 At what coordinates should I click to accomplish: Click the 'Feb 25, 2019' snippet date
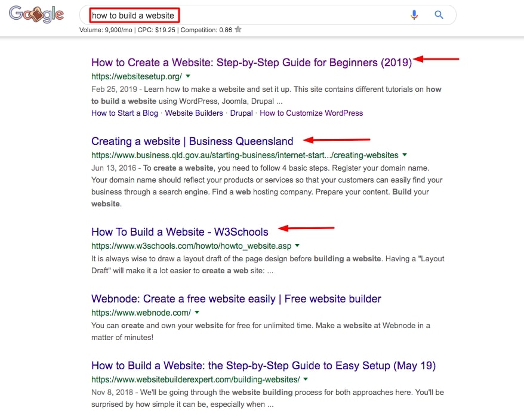pyautogui.click(x=115, y=89)
